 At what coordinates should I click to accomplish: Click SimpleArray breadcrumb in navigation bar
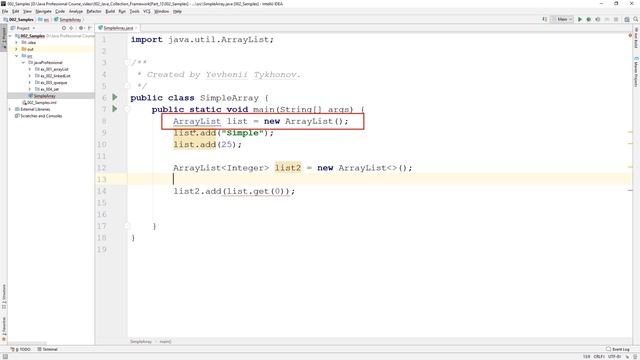pos(68,20)
